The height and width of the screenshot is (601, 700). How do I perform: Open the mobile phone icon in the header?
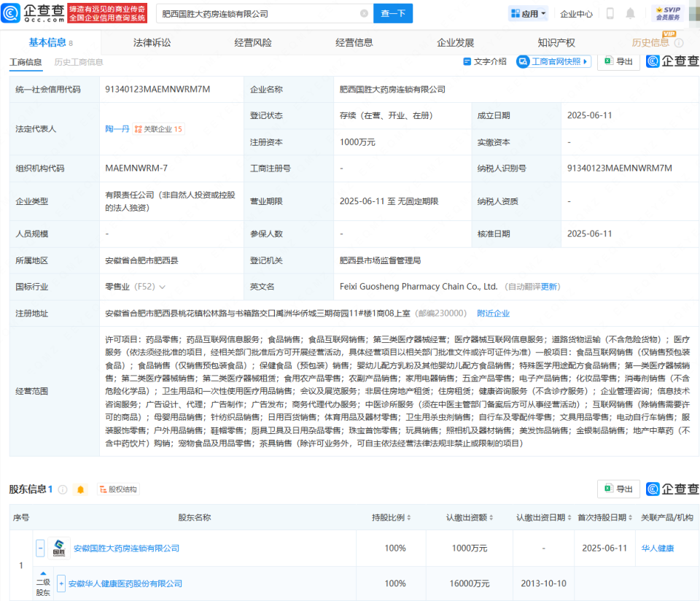click(x=610, y=13)
